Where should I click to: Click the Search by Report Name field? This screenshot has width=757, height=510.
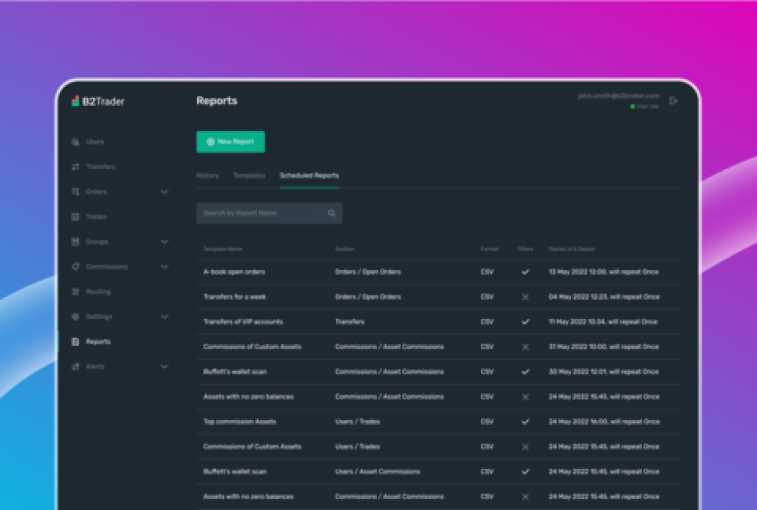click(262, 213)
